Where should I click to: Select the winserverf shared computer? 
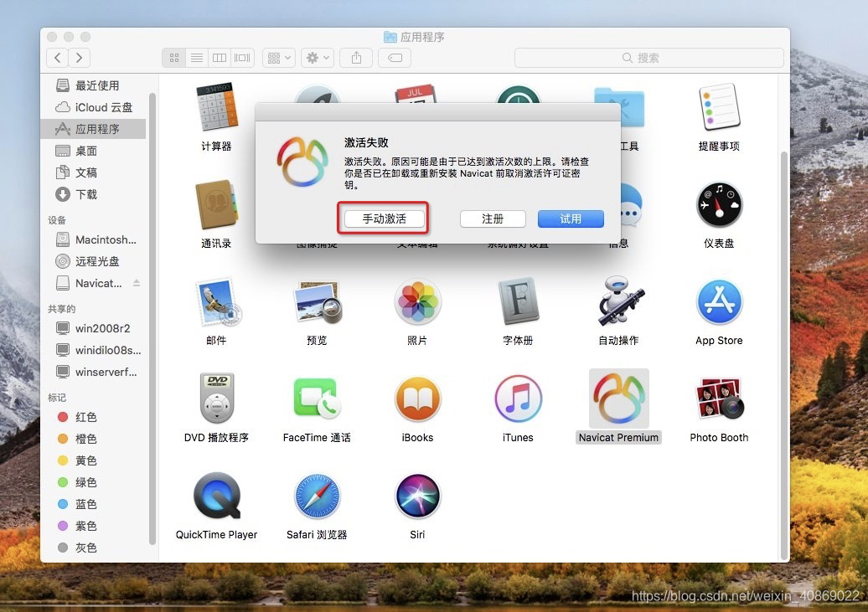(93, 372)
